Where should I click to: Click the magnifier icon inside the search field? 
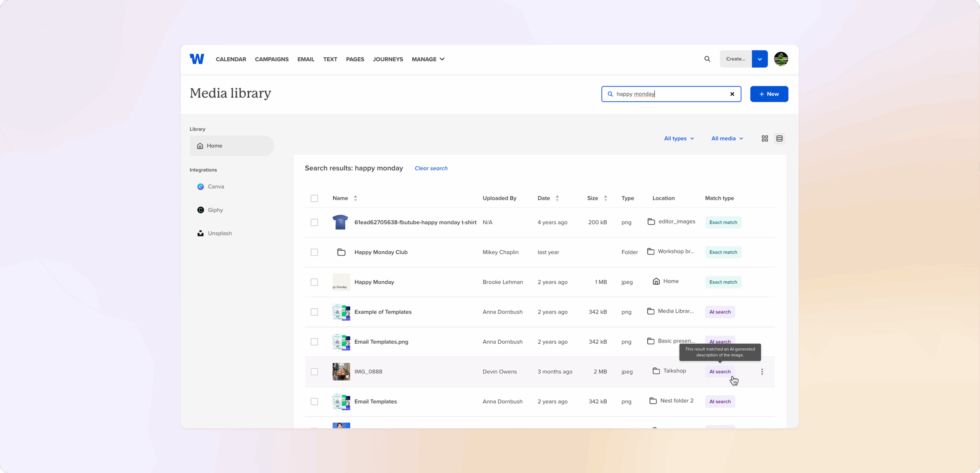(x=610, y=94)
